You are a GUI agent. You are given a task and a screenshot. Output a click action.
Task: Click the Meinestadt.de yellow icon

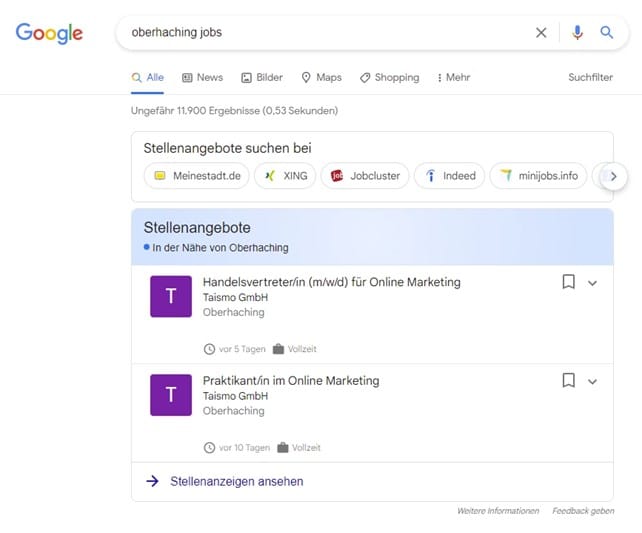(160, 176)
